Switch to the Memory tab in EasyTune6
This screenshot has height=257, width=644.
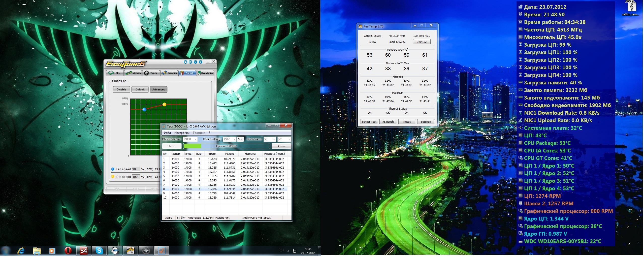coord(133,73)
